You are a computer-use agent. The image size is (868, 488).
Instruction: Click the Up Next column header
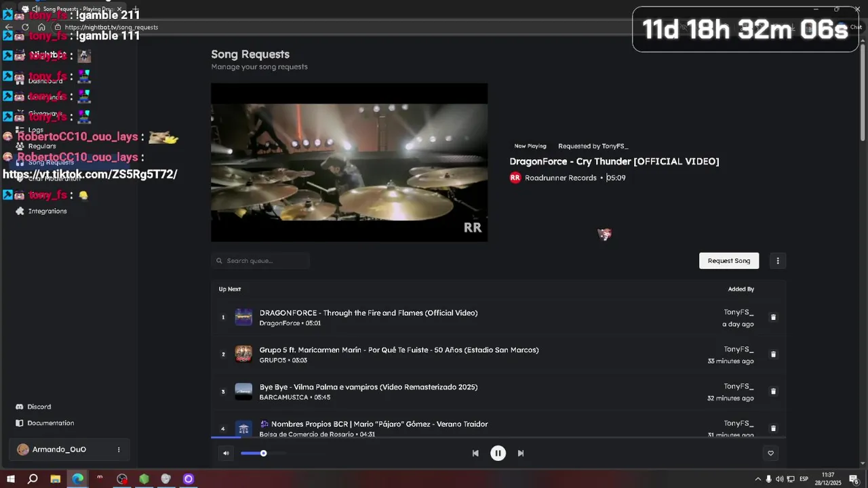pyautogui.click(x=230, y=289)
